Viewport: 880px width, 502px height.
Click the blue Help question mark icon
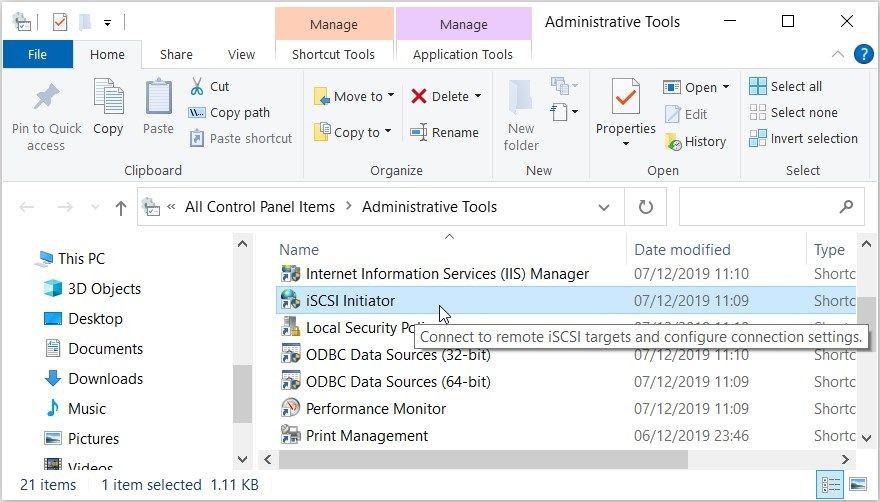863,54
